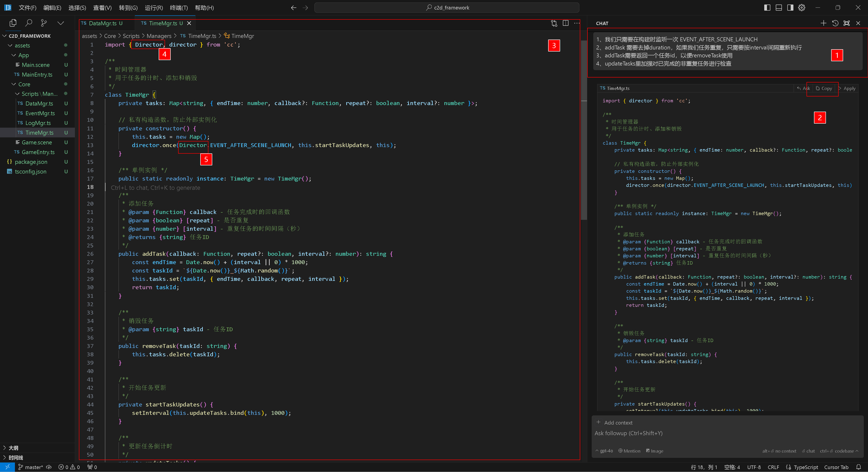Click the TimeMgr class breadcrumb
The width and height of the screenshot is (868, 472).
pyautogui.click(x=239, y=36)
